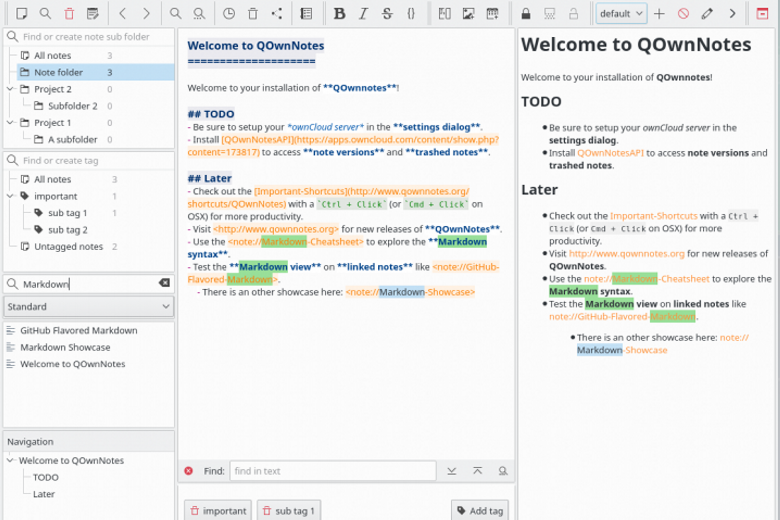The image size is (780, 520).
Task: Apply strikethrough formatting
Action: 387,13
